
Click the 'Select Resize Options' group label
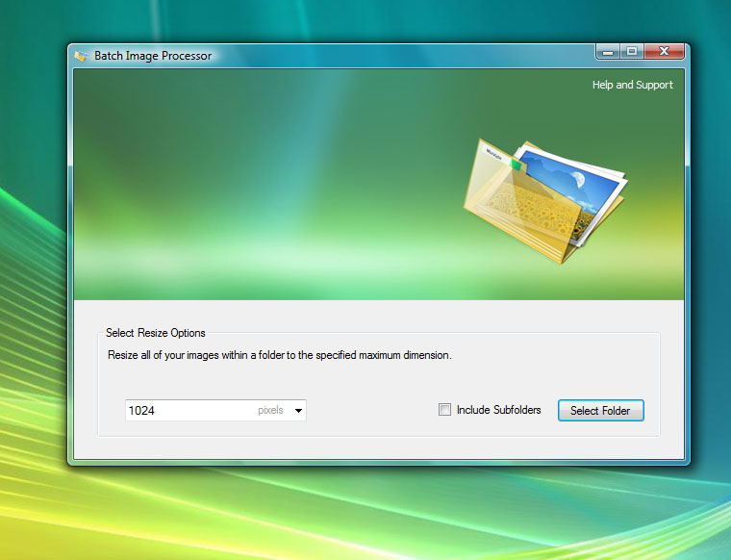155,333
